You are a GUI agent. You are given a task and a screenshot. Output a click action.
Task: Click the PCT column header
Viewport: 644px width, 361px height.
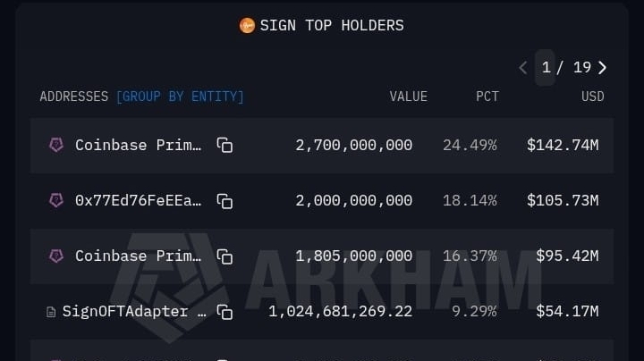487,97
